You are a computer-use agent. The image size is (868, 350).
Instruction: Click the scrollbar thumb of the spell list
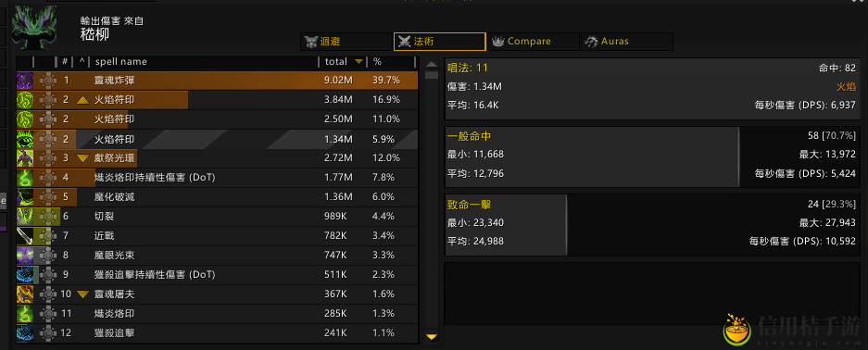coord(432,75)
